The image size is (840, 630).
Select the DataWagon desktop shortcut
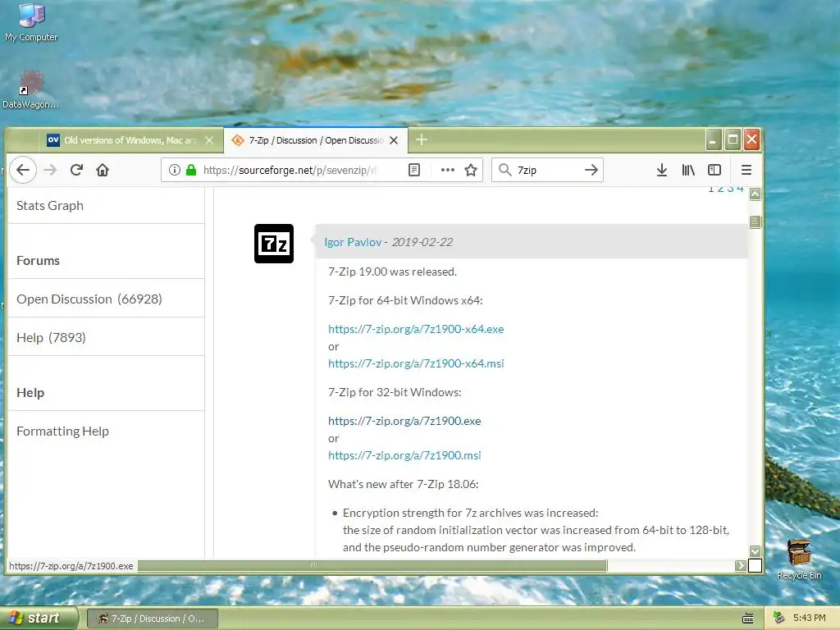(30, 89)
